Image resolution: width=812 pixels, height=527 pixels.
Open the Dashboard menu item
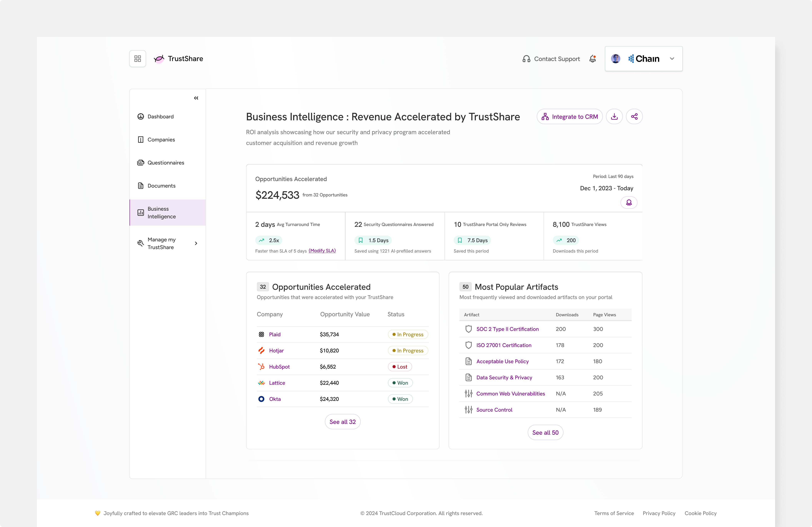[x=167, y=117]
